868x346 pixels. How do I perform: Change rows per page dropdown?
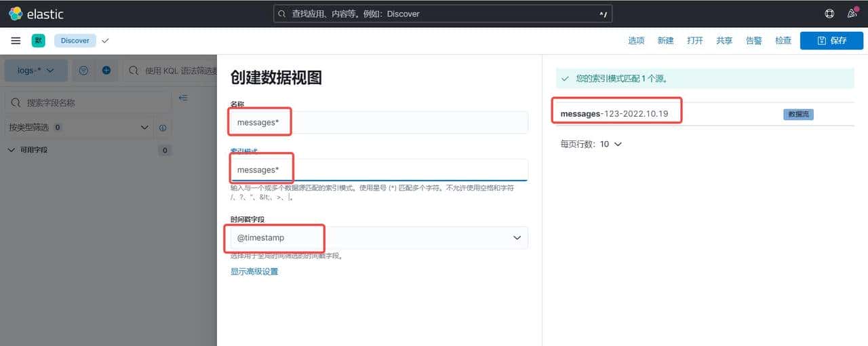pos(591,144)
